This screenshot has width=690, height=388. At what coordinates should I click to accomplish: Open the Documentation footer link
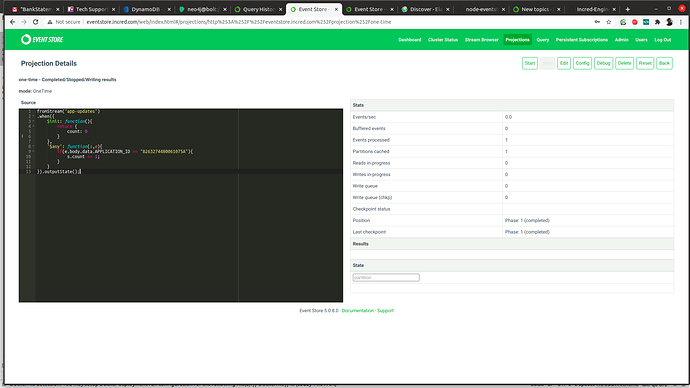357,311
